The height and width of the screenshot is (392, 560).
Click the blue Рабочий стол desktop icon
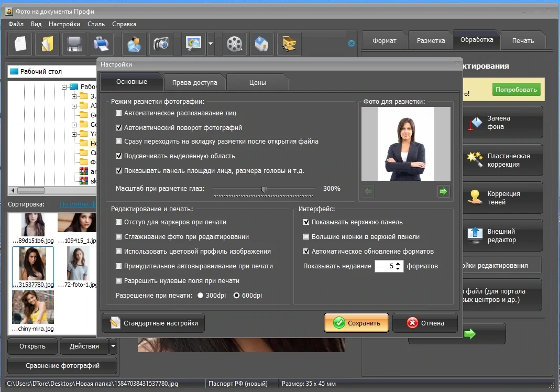14,71
